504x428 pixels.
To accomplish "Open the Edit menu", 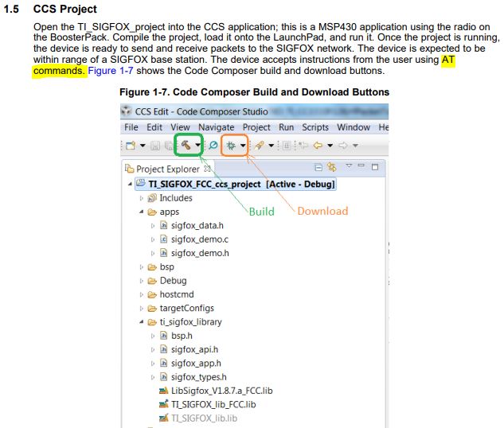I will click(154, 127).
